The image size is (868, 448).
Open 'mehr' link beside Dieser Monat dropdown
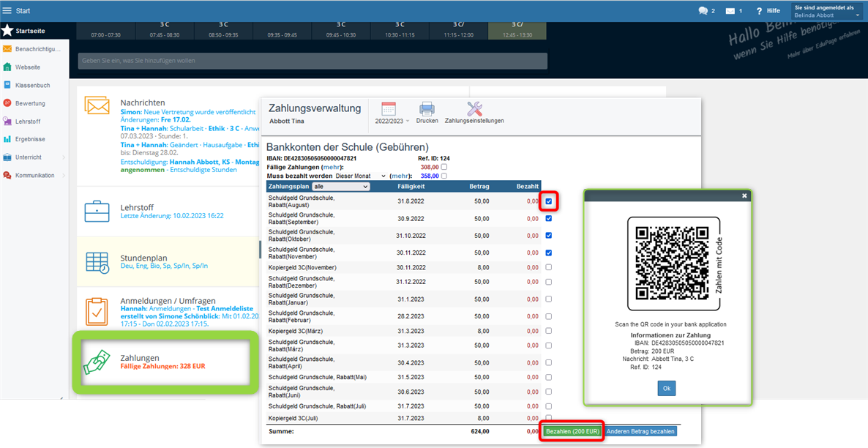tap(400, 176)
